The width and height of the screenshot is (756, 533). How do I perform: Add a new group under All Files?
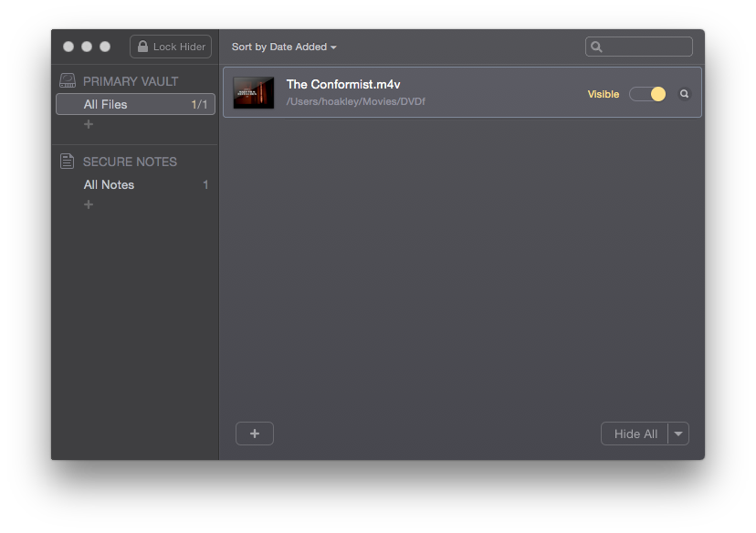coord(89,124)
